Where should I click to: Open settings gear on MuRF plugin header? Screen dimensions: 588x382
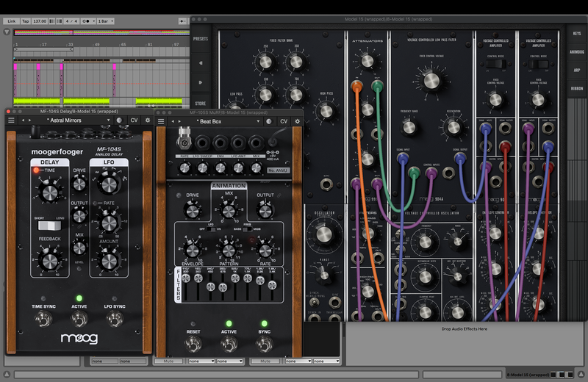[298, 120]
